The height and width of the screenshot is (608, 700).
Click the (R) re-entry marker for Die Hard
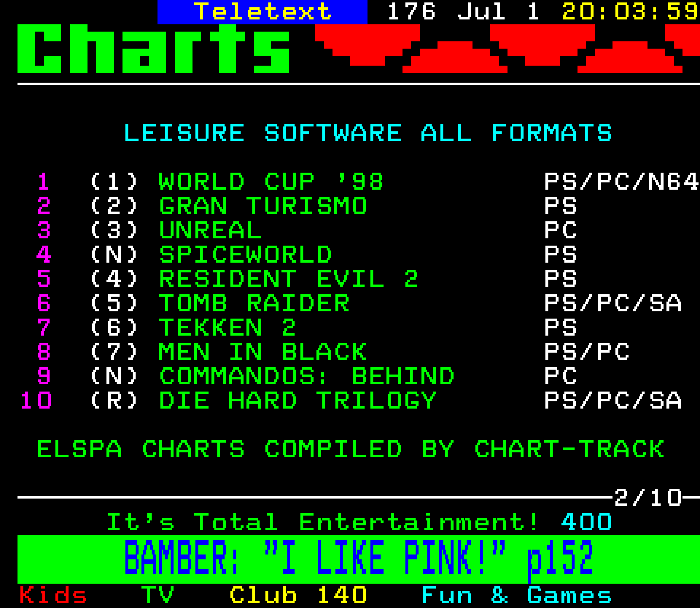click(x=114, y=401)
